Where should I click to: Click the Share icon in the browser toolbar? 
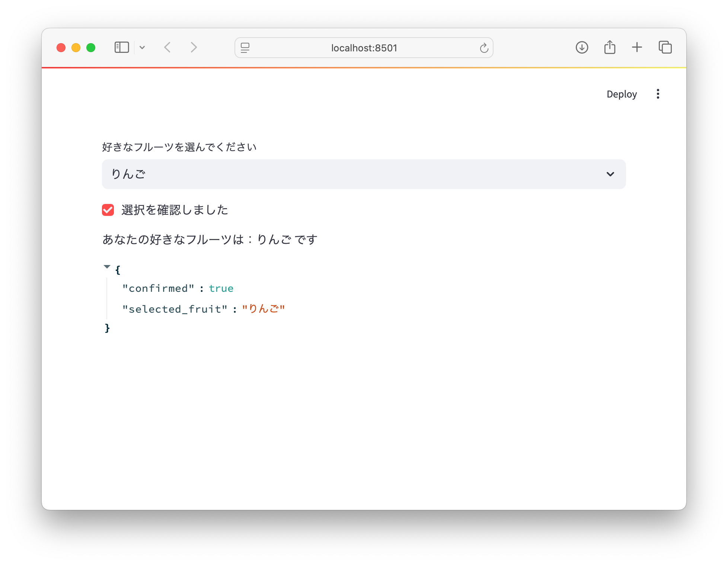click(609, 47)
